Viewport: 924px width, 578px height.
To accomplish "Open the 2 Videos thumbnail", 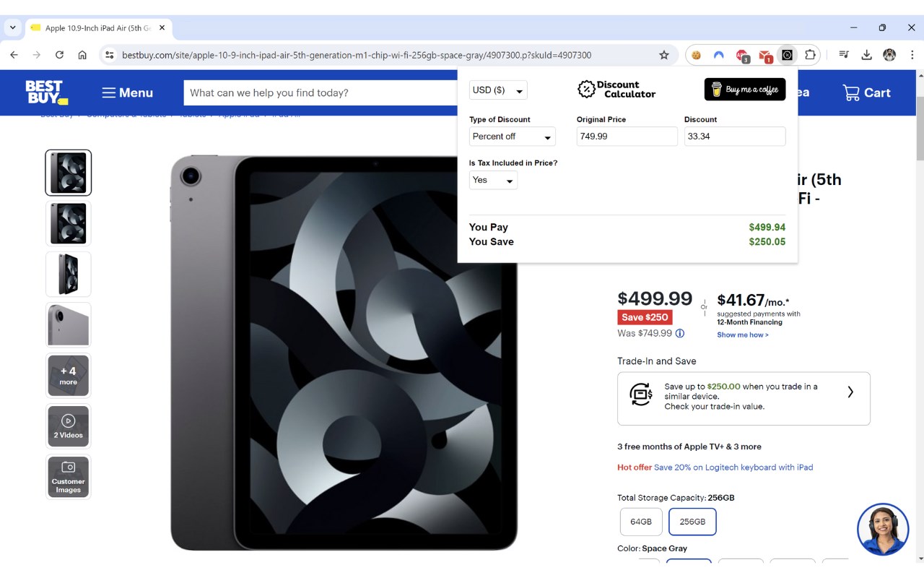I will point(69,426).
